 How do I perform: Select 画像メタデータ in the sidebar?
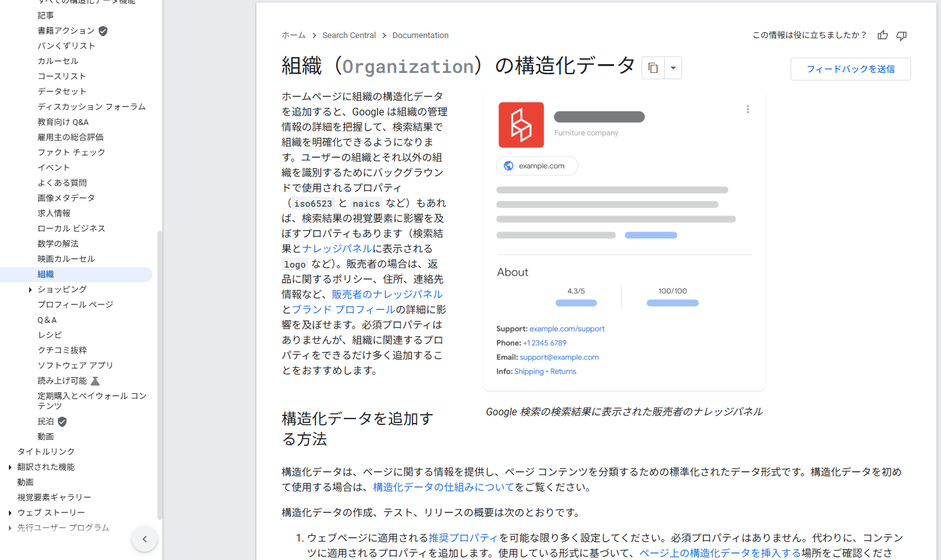click(66, 198)
